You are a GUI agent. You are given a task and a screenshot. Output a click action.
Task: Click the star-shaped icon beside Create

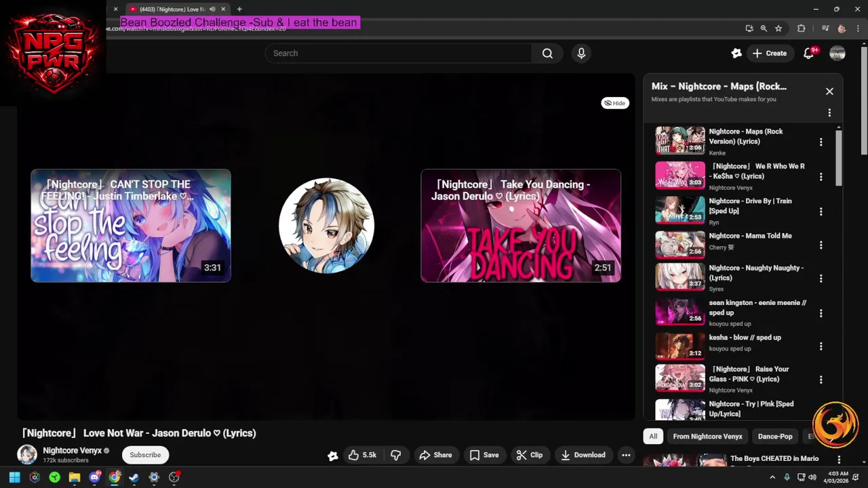pyautogui.click(x=736, y=54)
